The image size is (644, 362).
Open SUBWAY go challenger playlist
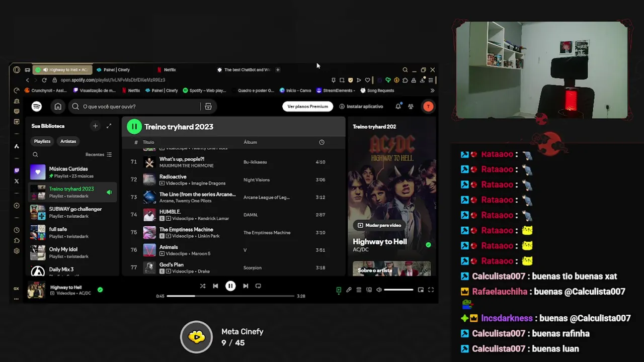pyautogui.click(x=73, y=212)
